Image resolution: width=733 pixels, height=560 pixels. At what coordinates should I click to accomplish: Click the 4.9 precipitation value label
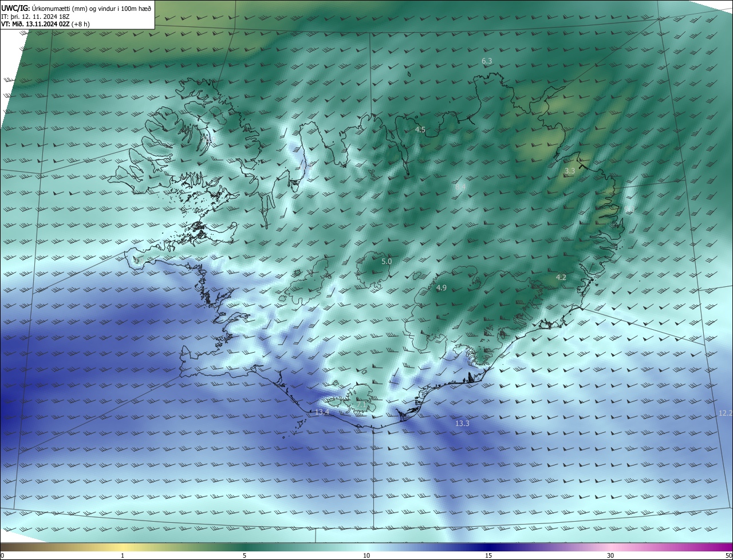point(441,288)
